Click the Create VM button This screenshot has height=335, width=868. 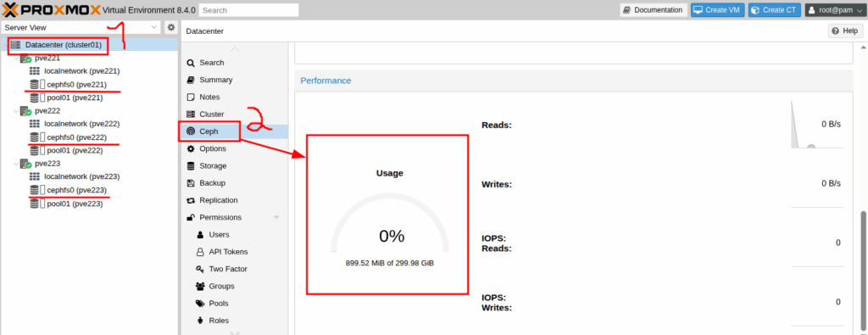click(717, 10)
